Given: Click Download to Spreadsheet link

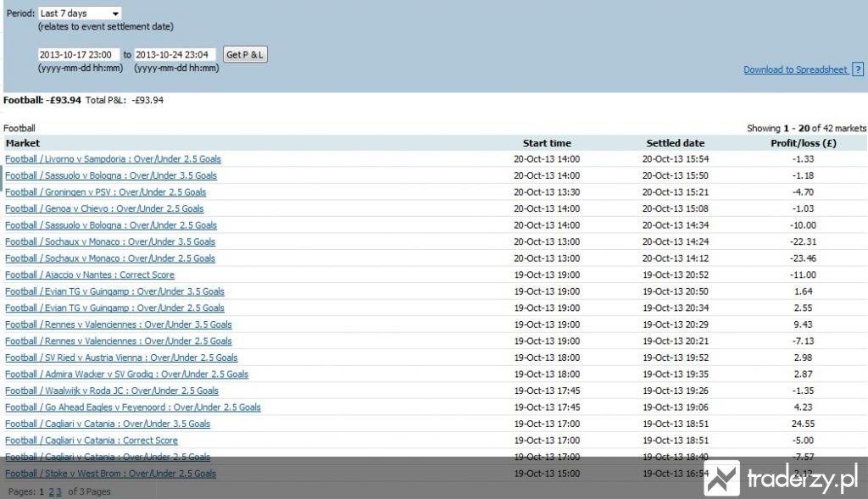Looking at the screenshot, I should [795, 69].
